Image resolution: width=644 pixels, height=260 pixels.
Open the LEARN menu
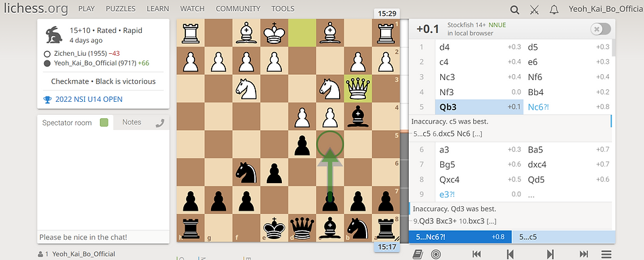tap(158, 9)
